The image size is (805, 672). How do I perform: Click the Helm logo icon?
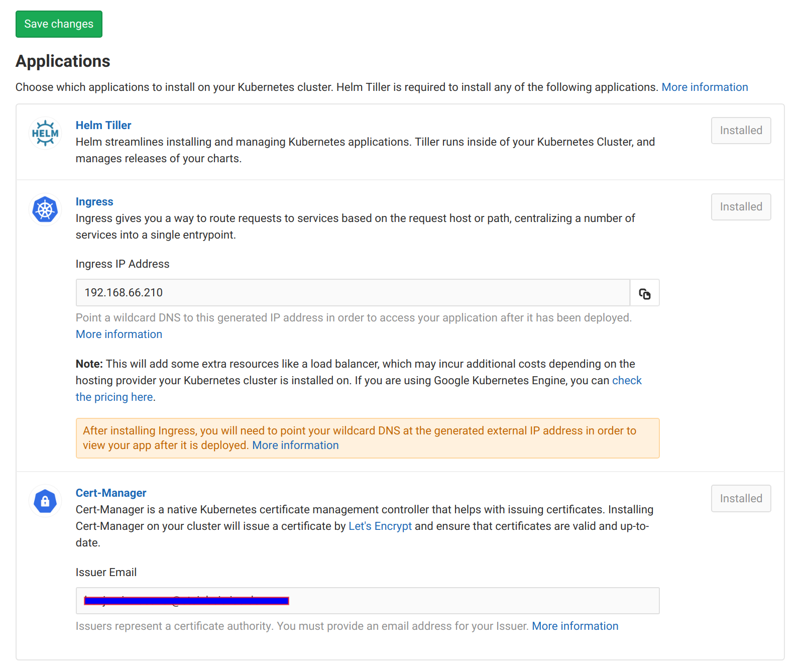tap(45, 133)
